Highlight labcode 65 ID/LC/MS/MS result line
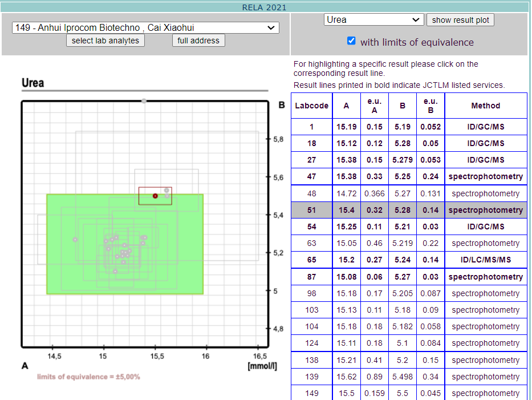This screenshot has height=400, width=532. pyautogui.click(x=409, y=260)
